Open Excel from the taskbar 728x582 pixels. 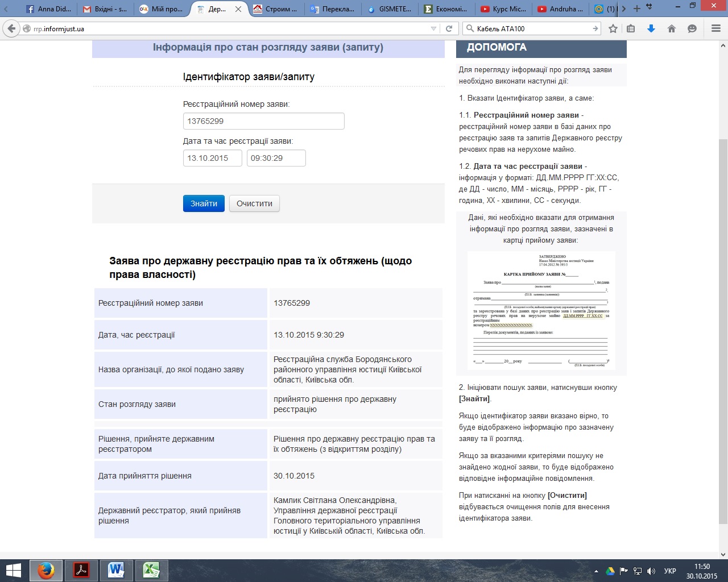[x=151, y=571]
